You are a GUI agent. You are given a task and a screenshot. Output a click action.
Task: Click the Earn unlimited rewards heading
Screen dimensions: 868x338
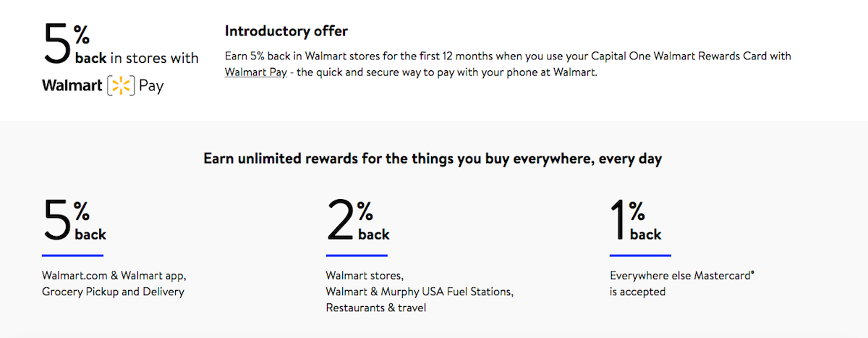(433, 159)
